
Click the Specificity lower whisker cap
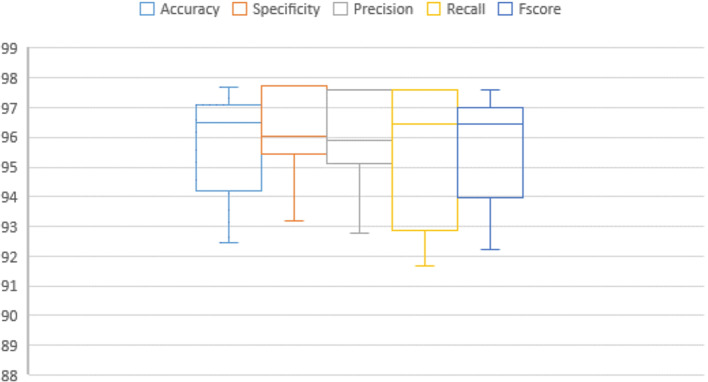click(294, 221)
